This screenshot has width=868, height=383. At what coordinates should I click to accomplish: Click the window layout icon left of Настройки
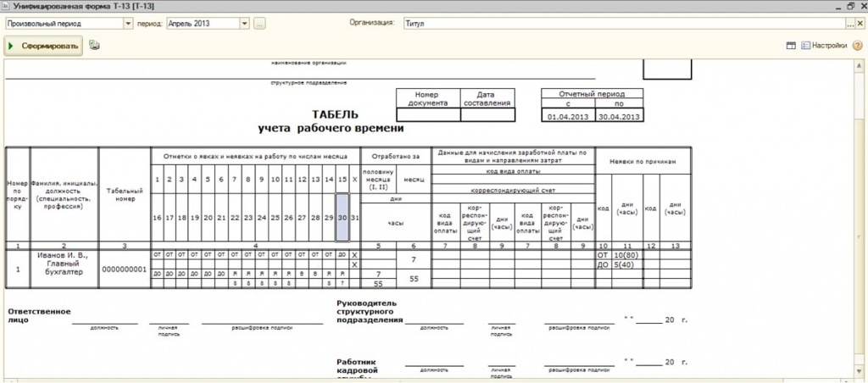click(x=791, y=46)
